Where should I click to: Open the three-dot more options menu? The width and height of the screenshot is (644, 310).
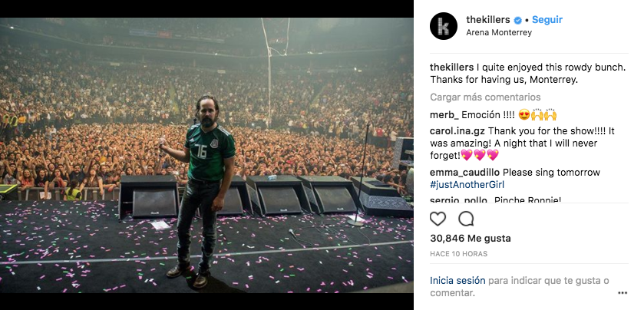click(623, 292)
